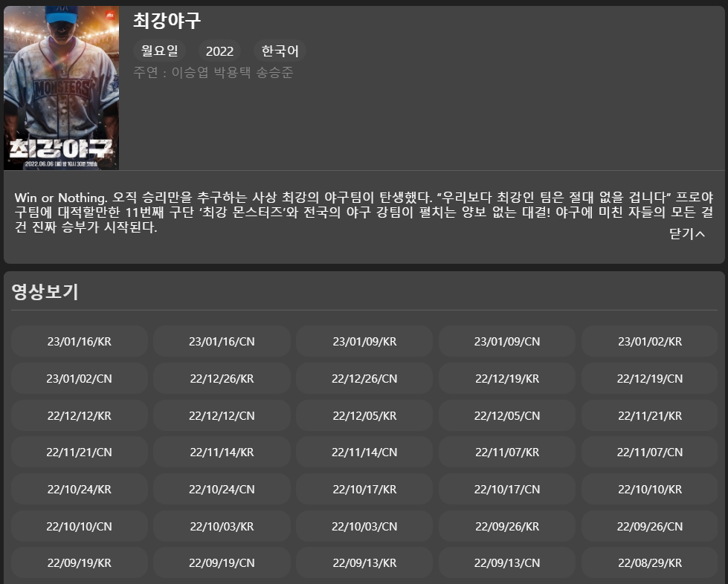Open episode 23/01/16/CN
728x584 pixels.
[x=222, y=341]
